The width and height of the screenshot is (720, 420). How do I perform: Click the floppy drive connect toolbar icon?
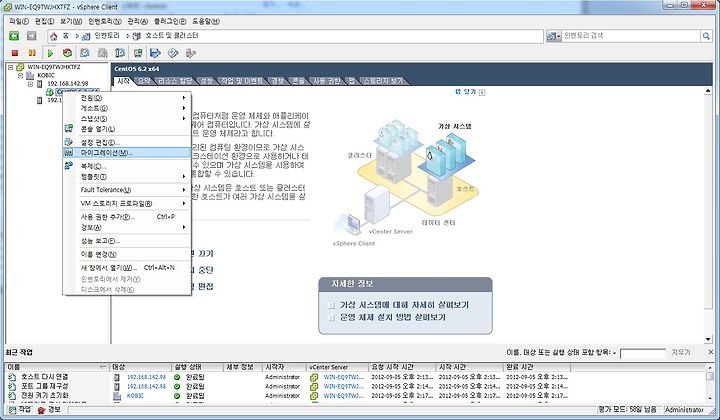click(155, 53)
